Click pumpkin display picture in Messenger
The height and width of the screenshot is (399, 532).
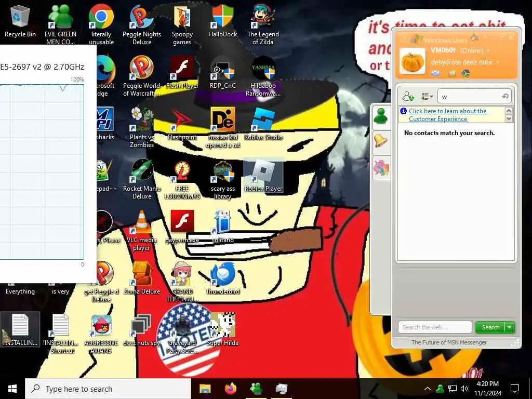[412, 61]
